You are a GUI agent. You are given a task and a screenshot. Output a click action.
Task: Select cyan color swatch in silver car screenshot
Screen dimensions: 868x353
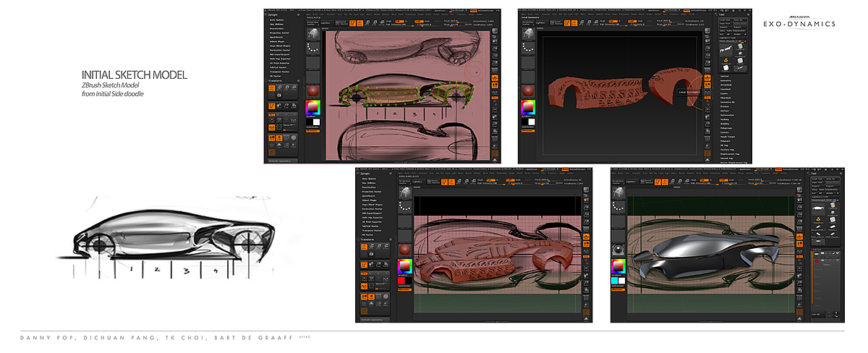[615, 280]
